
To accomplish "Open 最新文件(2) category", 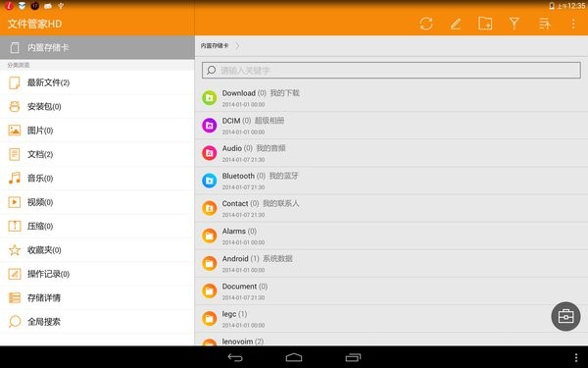I will (97, 82).
